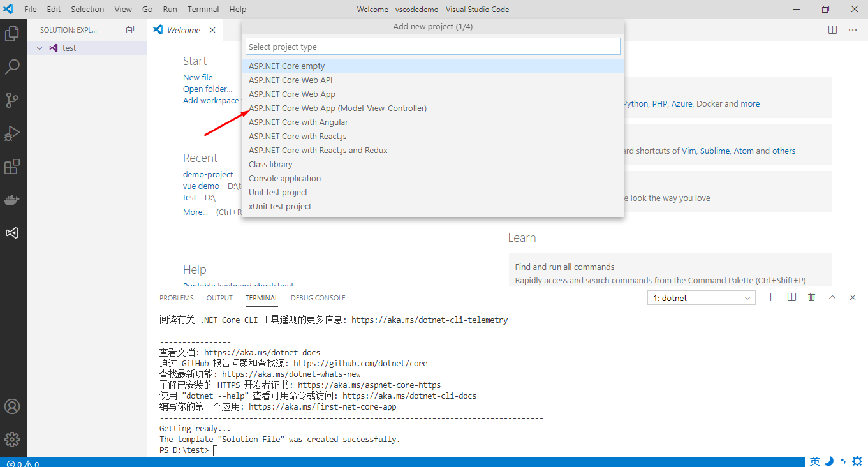Click the errors and warnings status bar indicator
The height and width of the screenshot is (467, 868).
click(23, 463)
